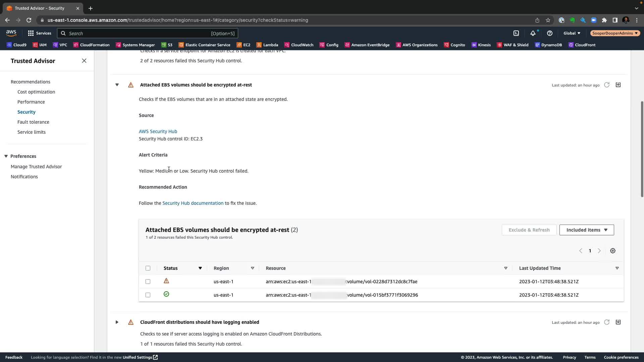Screen dimensions: 644x362
Task: Refresh the CloudFront logging check
Action: pos(607,322)
